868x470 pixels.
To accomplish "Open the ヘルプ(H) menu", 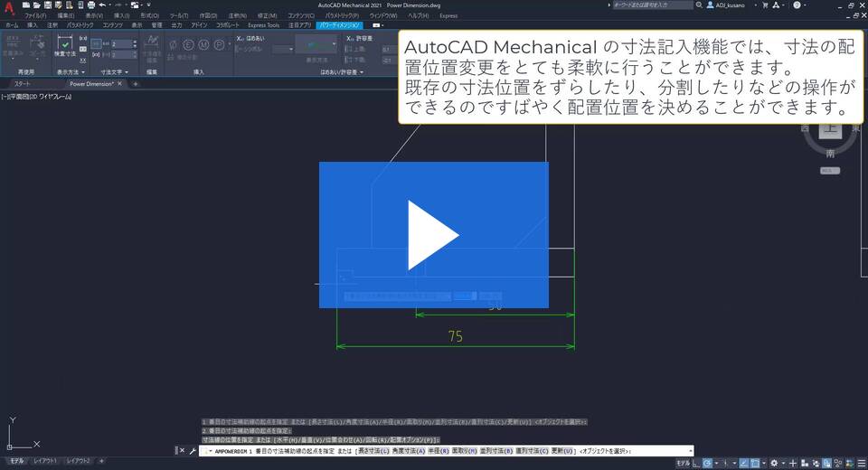I will [x=419, y=15].
